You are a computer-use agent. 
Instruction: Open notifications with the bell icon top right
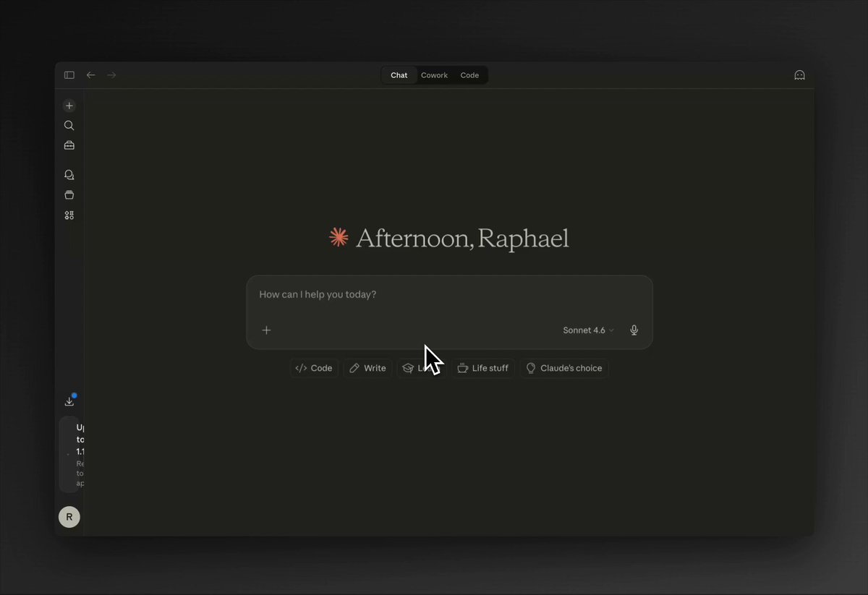799,74
